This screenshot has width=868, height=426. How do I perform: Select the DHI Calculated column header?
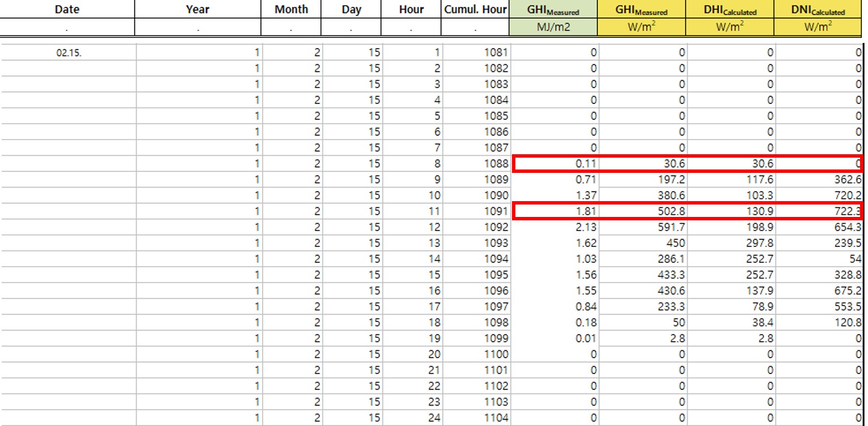(x=730, y=10)
